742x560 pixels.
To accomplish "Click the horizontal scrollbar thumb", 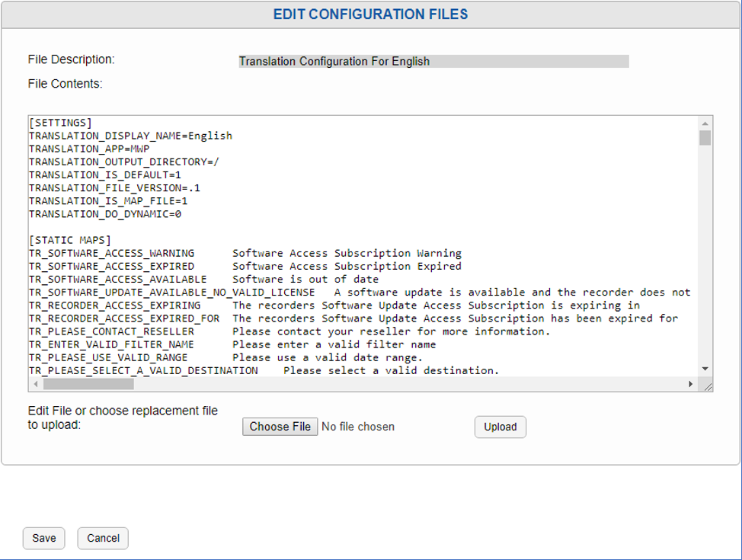I will [88, 385].
